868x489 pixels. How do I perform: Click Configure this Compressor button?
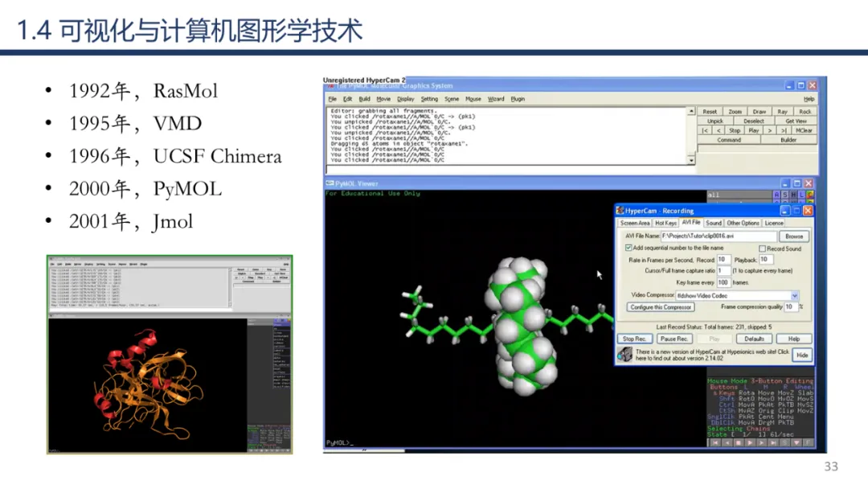[661, 307]
